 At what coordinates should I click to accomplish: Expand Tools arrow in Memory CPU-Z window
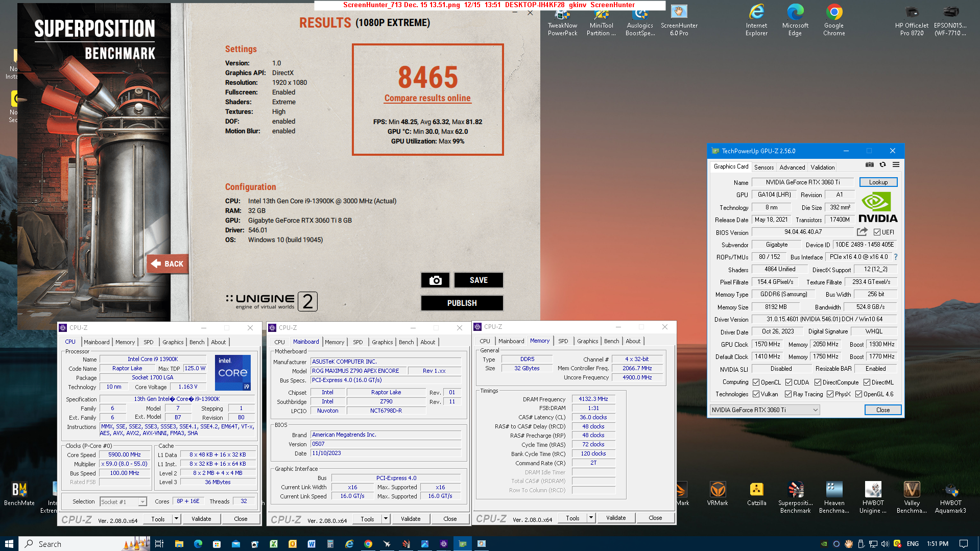[591, 518]
